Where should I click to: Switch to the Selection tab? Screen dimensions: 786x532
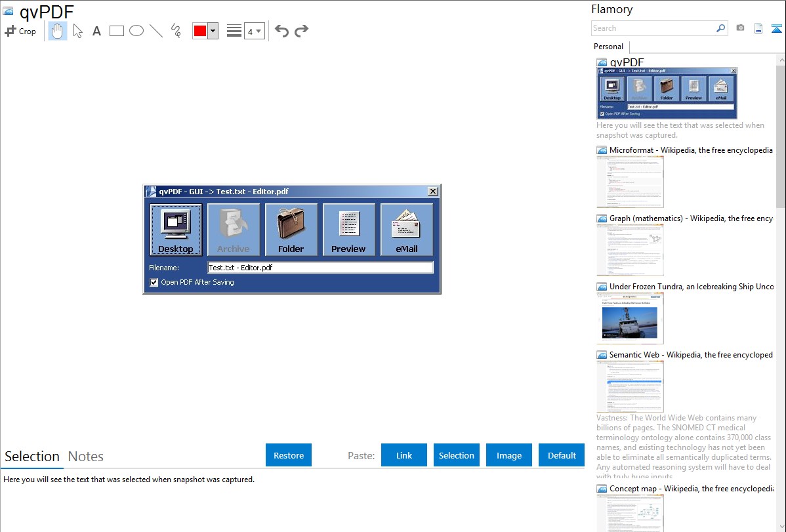pyautogui.click(x=32, y=457)
